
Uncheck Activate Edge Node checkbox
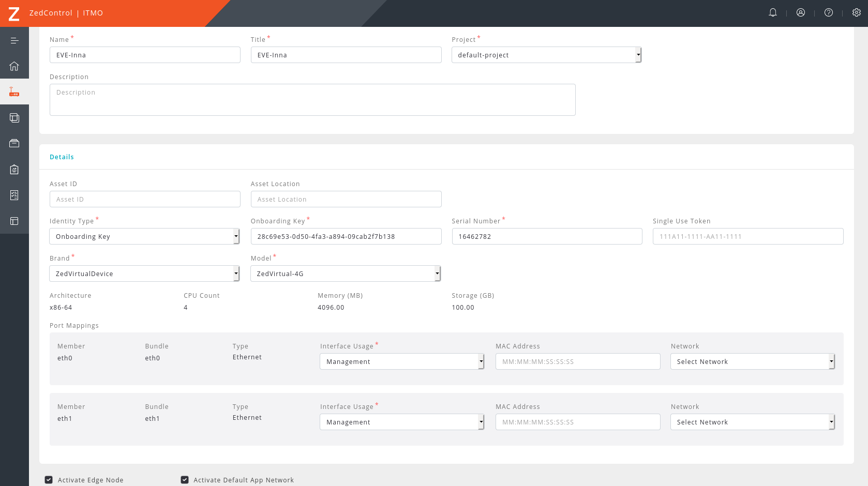point(49,480)
